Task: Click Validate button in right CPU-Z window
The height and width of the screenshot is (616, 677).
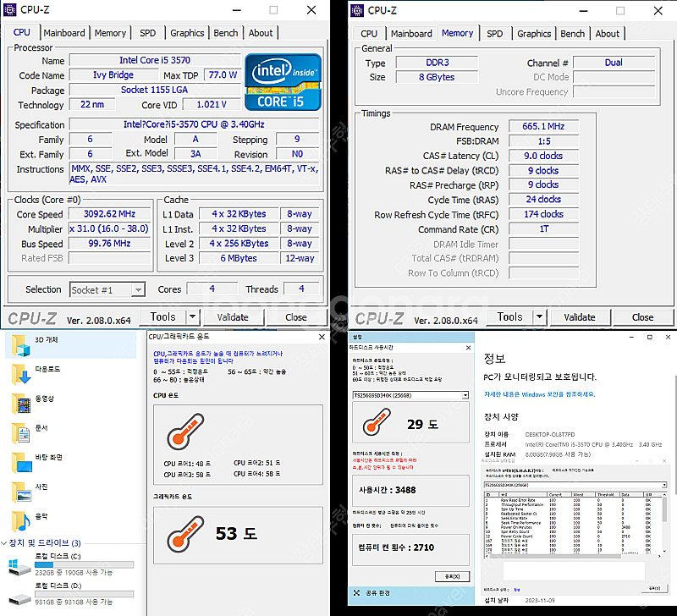Action: pos(580,317)
